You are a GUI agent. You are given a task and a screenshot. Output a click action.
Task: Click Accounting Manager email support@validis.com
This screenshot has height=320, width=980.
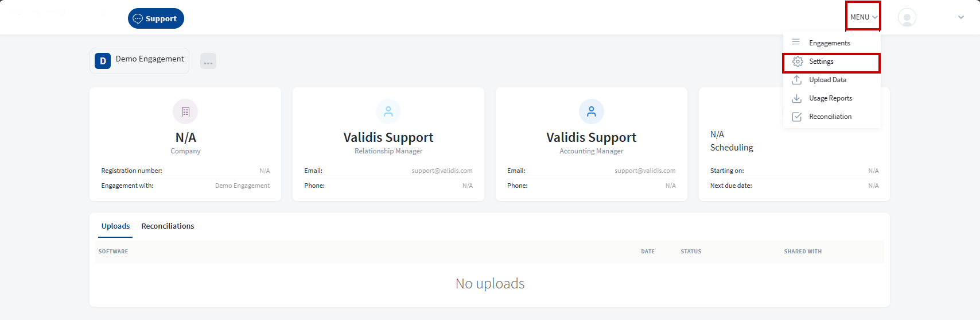[645, 171]
